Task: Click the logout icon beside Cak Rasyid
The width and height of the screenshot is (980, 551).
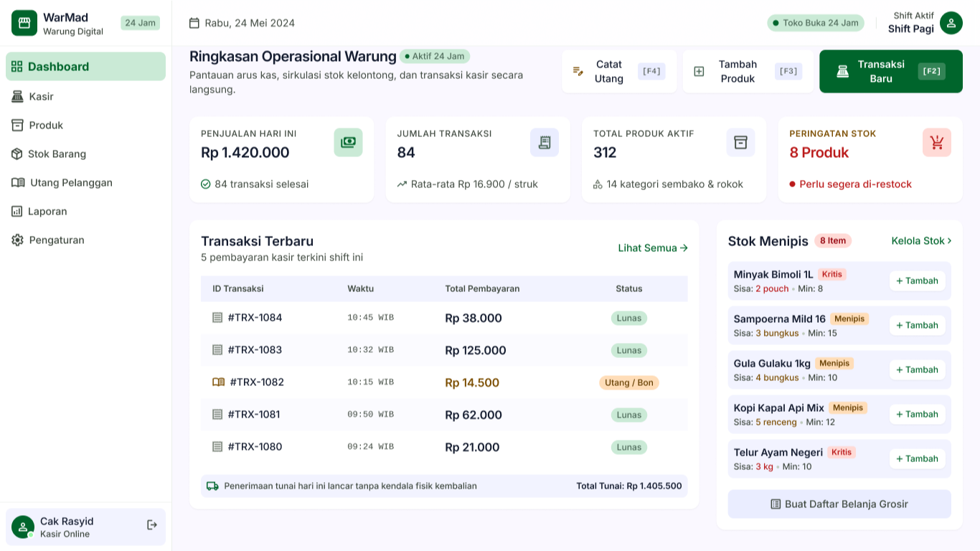Action: click(x=152, y=525)
